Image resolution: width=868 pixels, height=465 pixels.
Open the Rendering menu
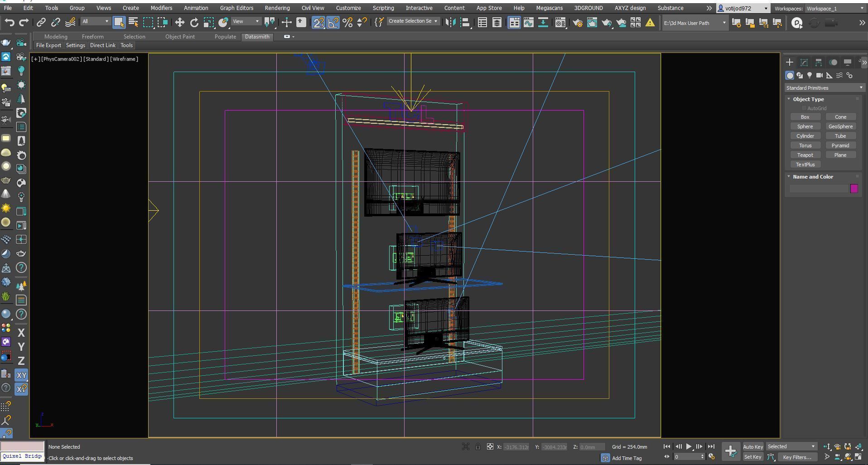[x=277, y=8]
